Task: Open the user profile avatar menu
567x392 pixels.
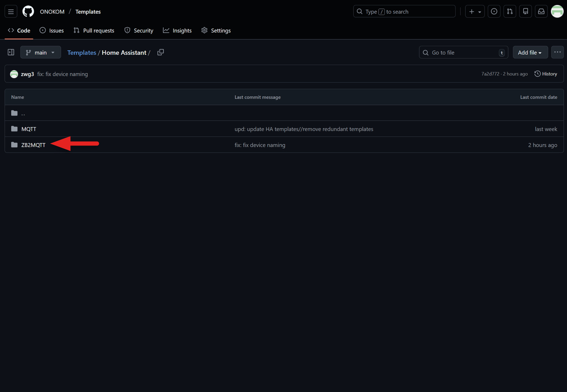Action: tap(557, 12)
